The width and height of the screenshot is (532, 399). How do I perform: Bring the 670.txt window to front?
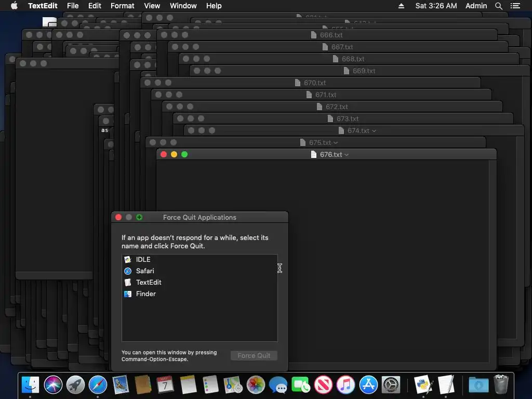[x=311, y=83]
